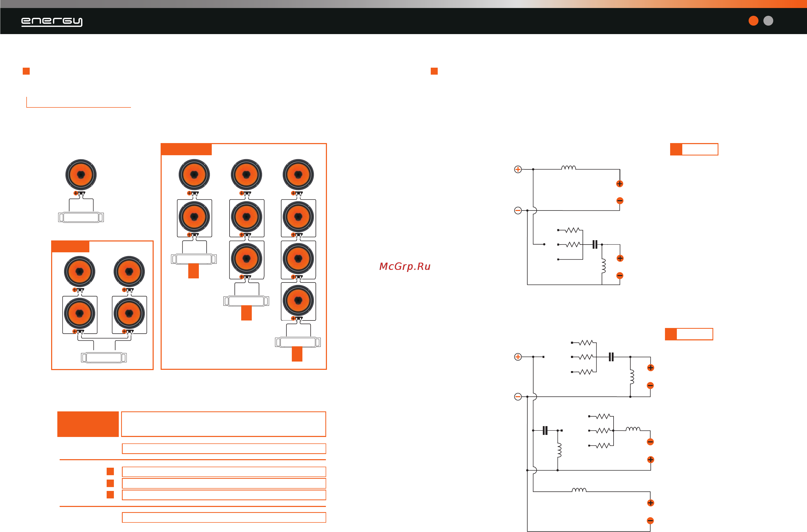
Task: Click the orange-flagged label above the upper crossover schematic
Action: click(x=694, y=149)
